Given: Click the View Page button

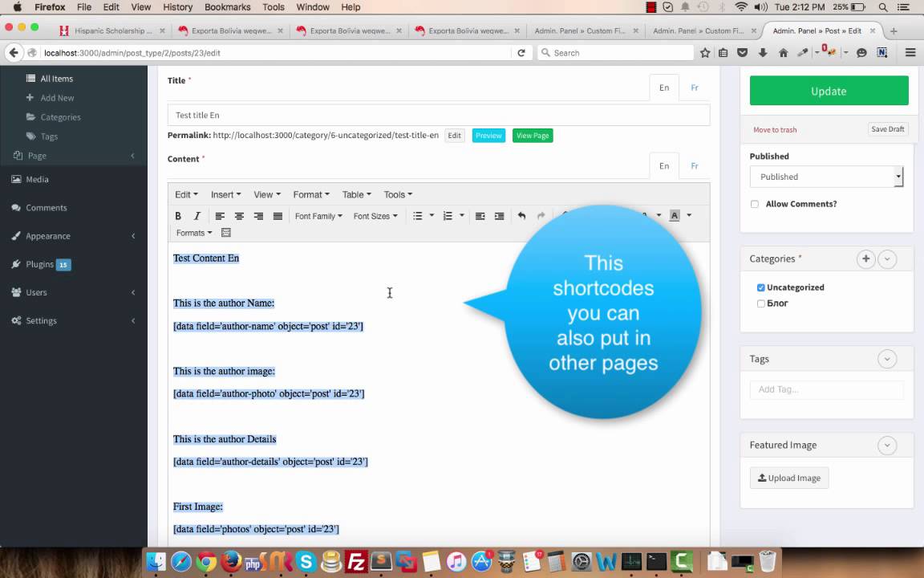Looking at the screenshot, I should coord(533,136).
